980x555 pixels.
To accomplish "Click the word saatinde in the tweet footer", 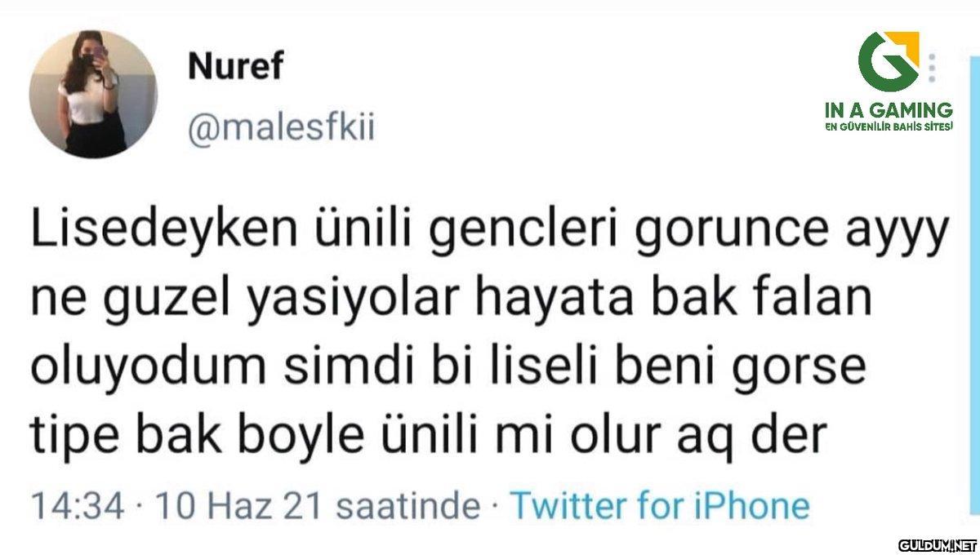I will tap(408, 505).
